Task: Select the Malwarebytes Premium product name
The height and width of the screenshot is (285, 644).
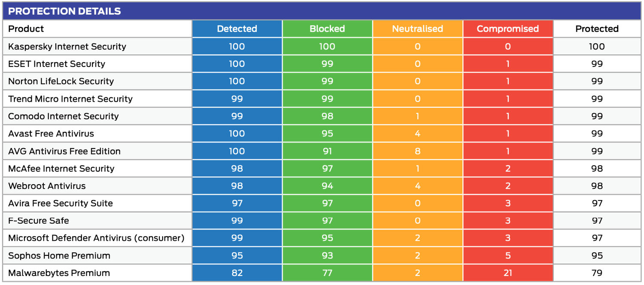Action: pyautogui.click(x=59, y=273)
